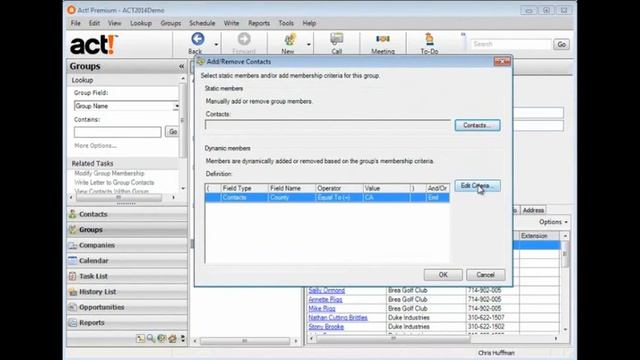
Task: Collapse the Groups navigation pane
Action: point(181,66)
